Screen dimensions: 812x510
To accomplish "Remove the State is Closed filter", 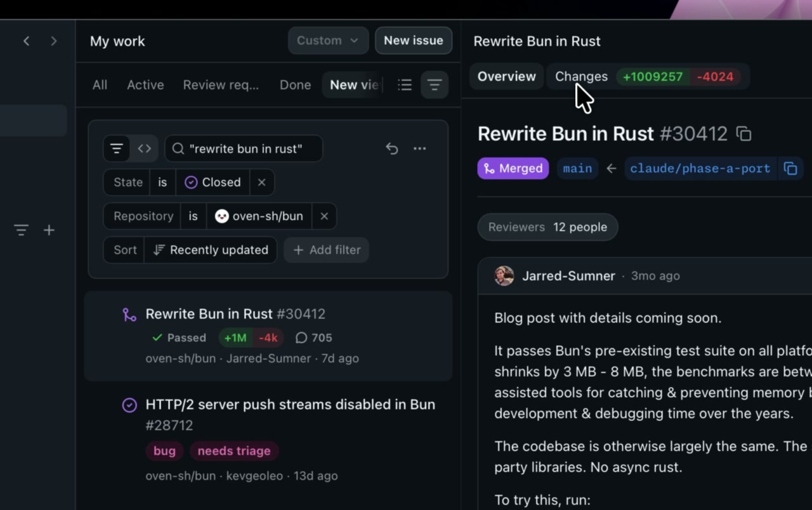I will 261,182.
